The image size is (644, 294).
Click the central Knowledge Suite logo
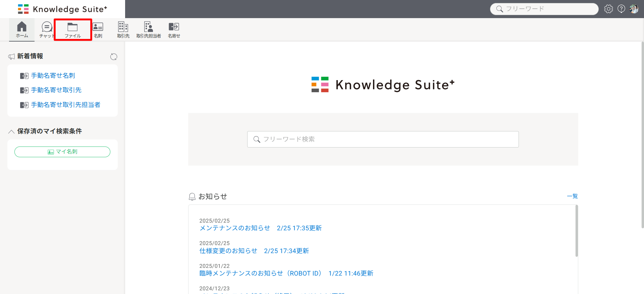point(383,85)
